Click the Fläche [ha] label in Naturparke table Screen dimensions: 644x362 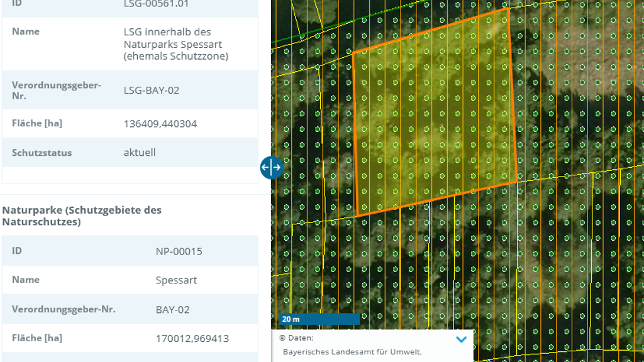36,338
